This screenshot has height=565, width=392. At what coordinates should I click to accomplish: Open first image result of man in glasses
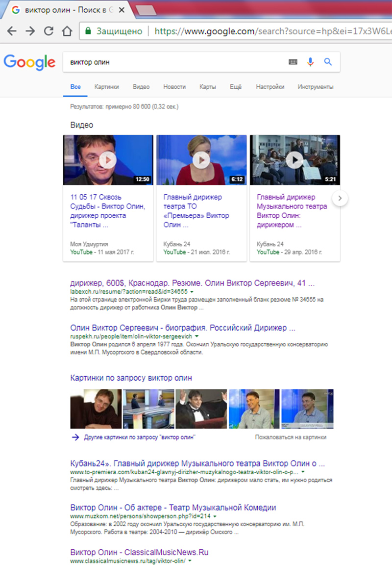[96, 409]
